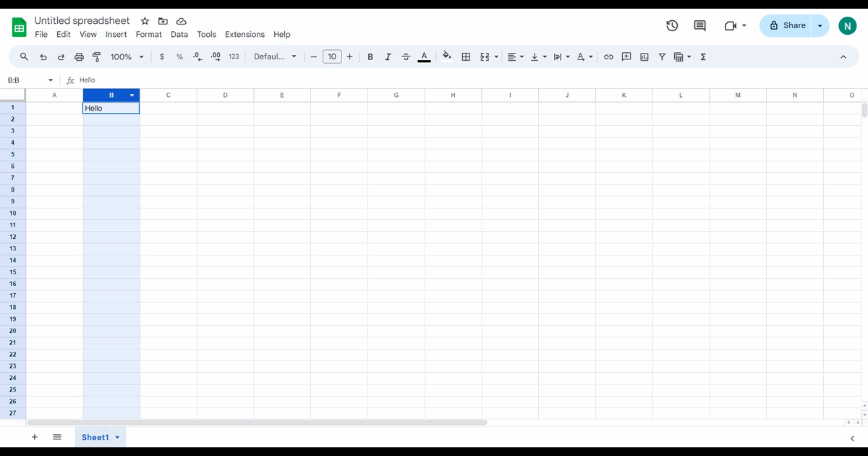The height and width of the screenshot is (456, 868).
Task: Click the Move to folder icon
Action: (x=163, y=21)
